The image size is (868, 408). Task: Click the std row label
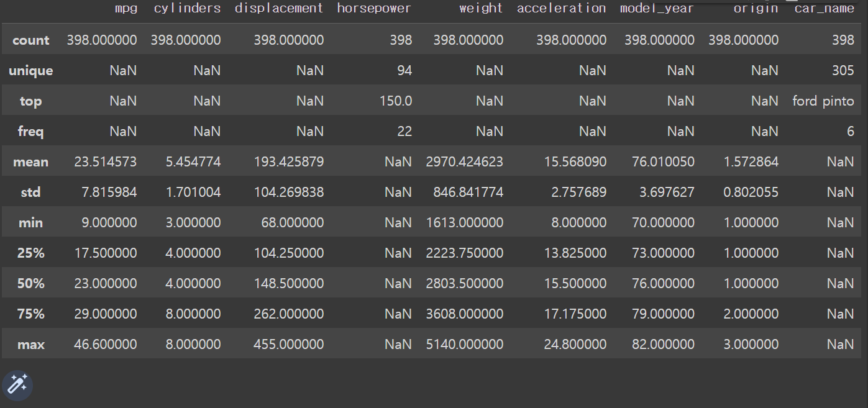(x=31, y=192)
